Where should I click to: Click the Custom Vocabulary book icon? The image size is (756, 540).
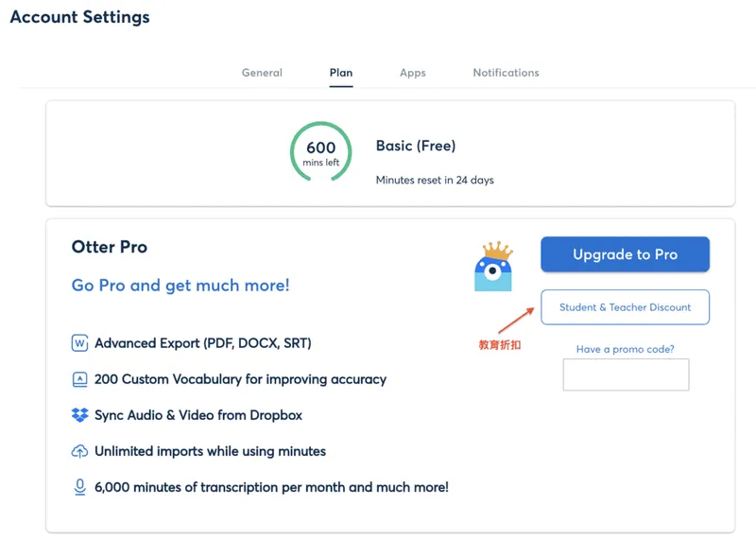coord(80,379)
